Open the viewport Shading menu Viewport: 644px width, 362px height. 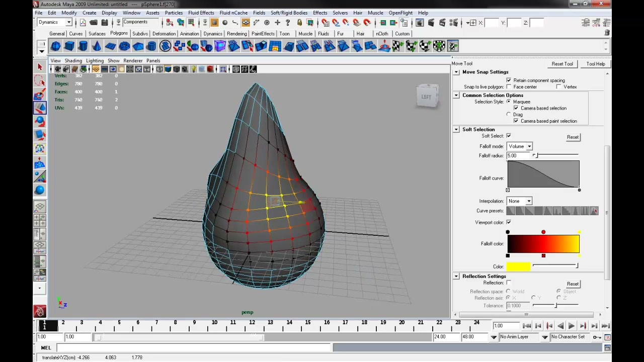(x=73, y=60)
